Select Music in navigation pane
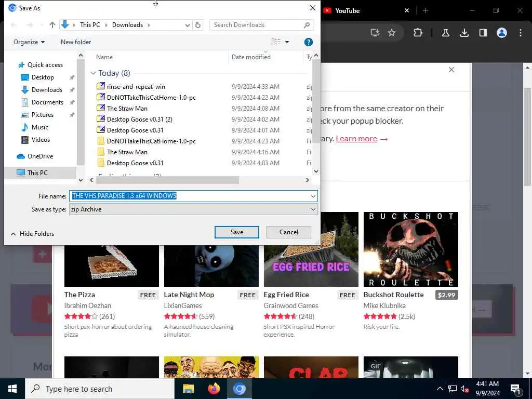The width and height of the screenshot is (532, 399). [x=39, y=127]
